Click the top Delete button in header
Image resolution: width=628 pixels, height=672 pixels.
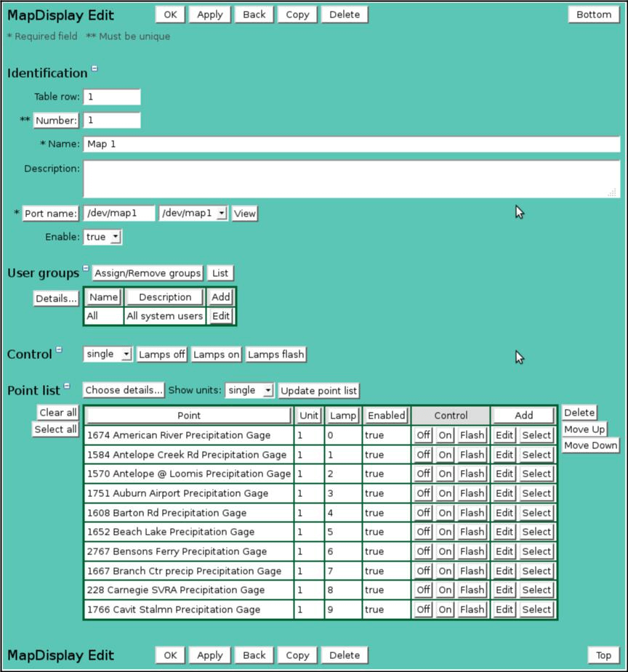345,15
